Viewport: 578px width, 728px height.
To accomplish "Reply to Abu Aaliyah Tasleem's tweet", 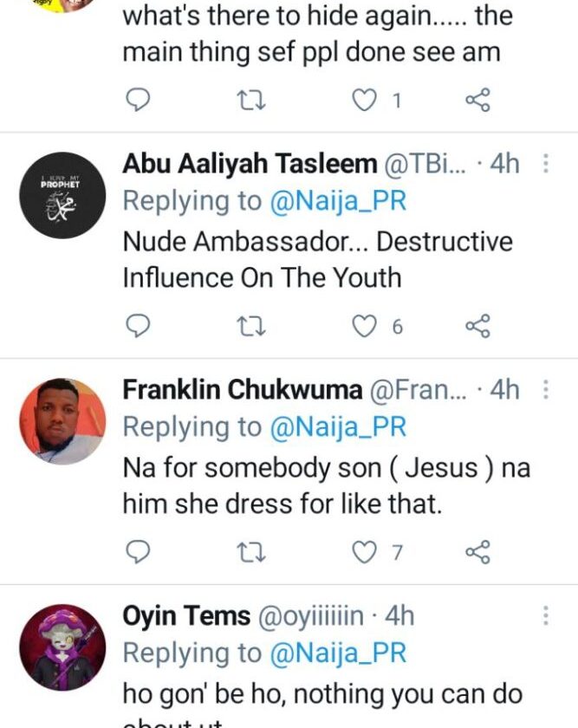I will pyautogui.click(x=139, y=326).
